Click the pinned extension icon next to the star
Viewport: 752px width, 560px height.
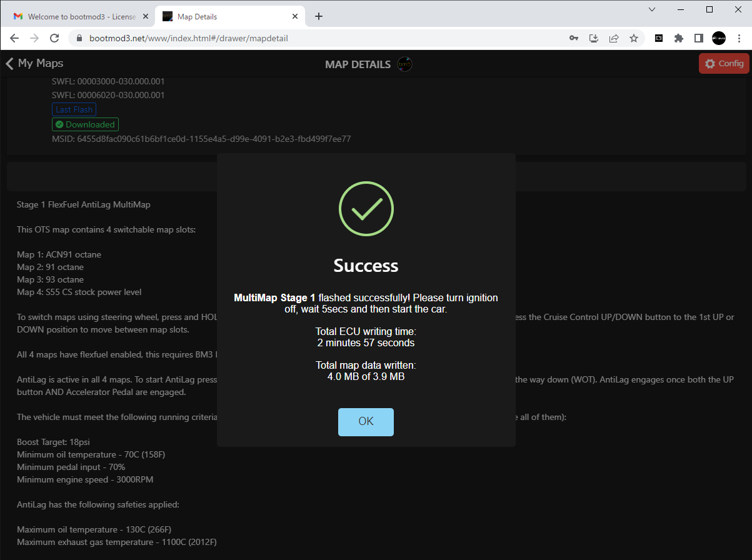tap(659, 38)
